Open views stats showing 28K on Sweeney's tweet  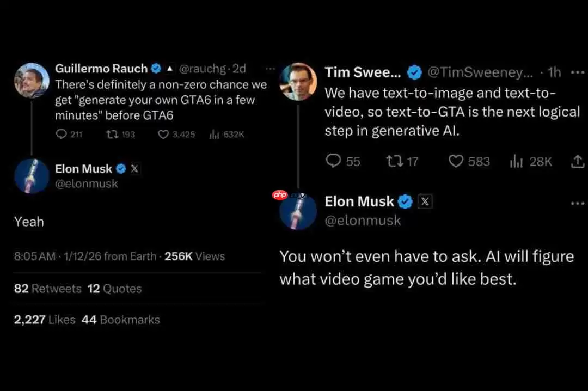click(515, 161)
